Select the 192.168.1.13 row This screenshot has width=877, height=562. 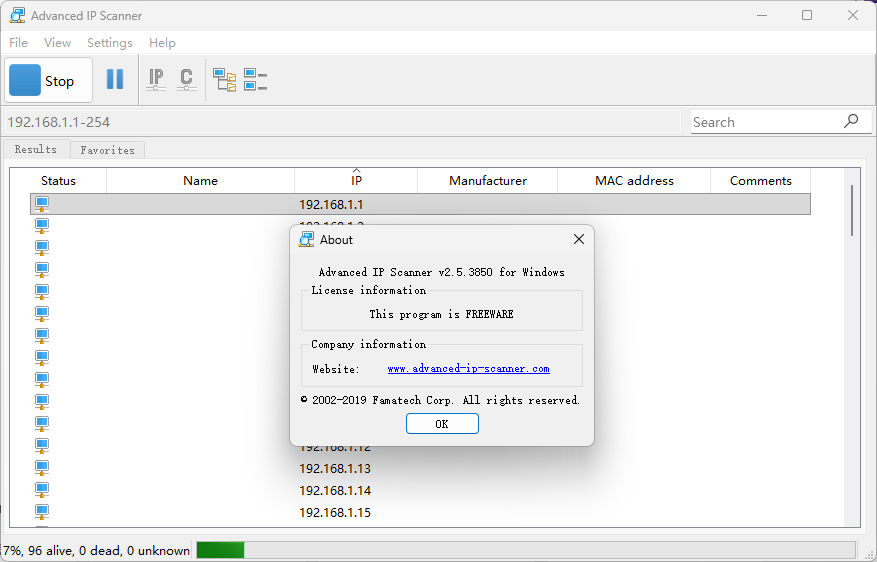tap(420, 468)
